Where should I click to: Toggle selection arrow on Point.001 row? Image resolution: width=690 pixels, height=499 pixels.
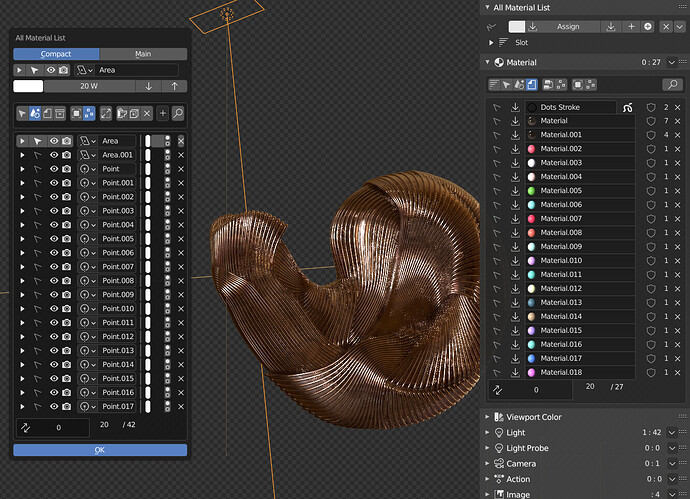(x=37, y=183)
